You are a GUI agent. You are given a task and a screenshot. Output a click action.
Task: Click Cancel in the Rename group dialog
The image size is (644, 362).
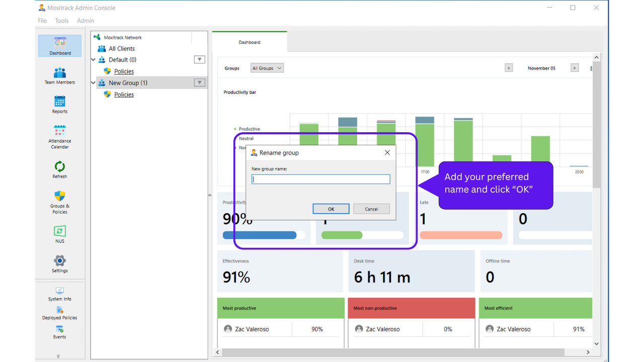click(x=371, y=209)
